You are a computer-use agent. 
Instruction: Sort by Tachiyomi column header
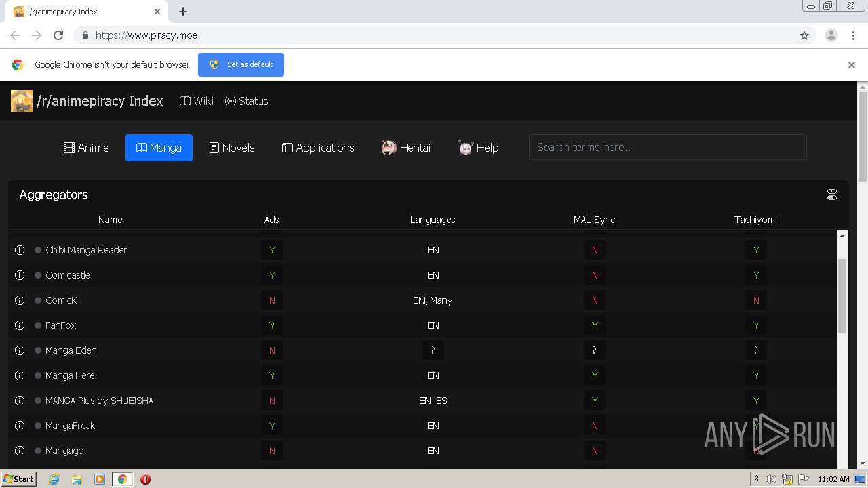tap(755, 220)
